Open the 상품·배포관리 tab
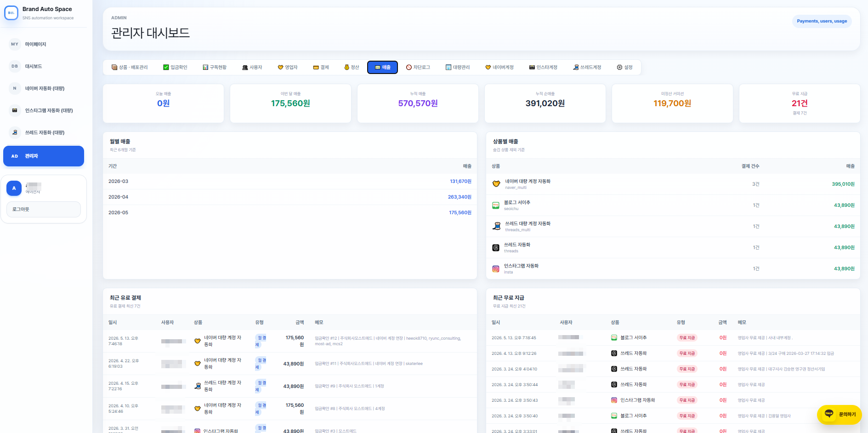 (x=130, y=67)
